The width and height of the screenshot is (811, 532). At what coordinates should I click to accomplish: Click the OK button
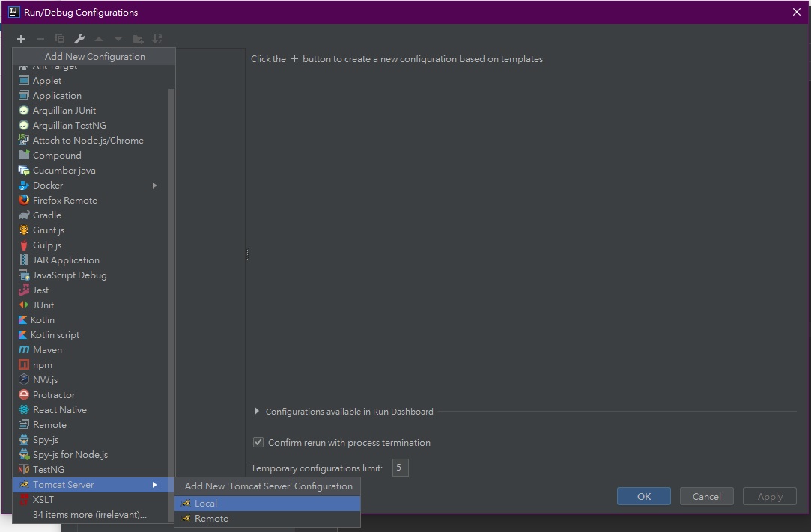(x=644, y=496)
